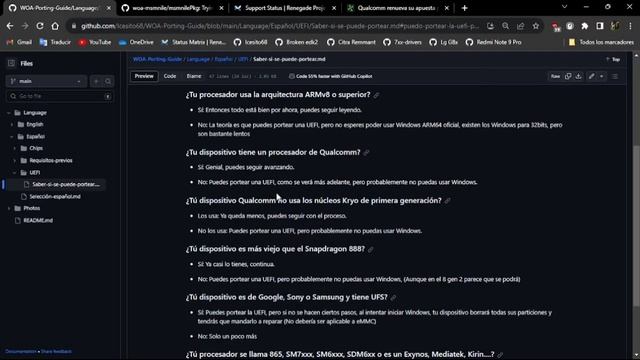Viewport: 640px width, 360px height.
Task: Copy anchor link for Snapdragon 888 heading
Action: [371, 249]
